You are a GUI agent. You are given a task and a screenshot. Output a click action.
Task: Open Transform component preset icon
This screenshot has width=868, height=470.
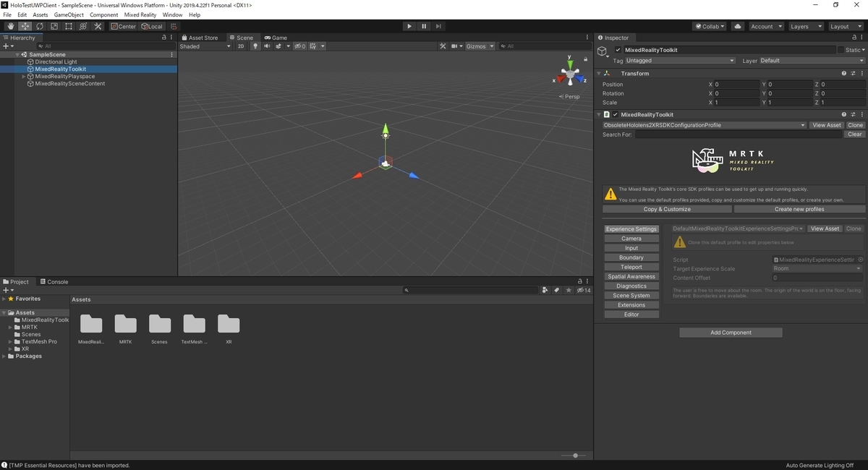(x=853, y=74)
